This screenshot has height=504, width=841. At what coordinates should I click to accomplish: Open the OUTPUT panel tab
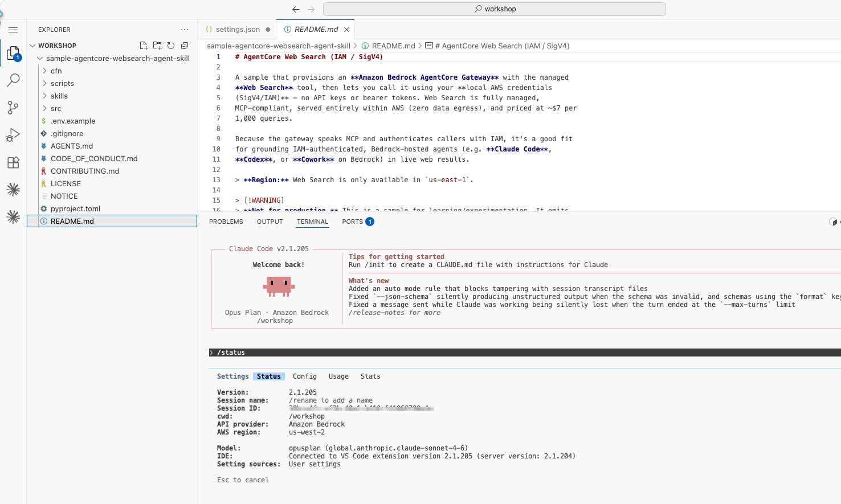(x=270, y=222)
